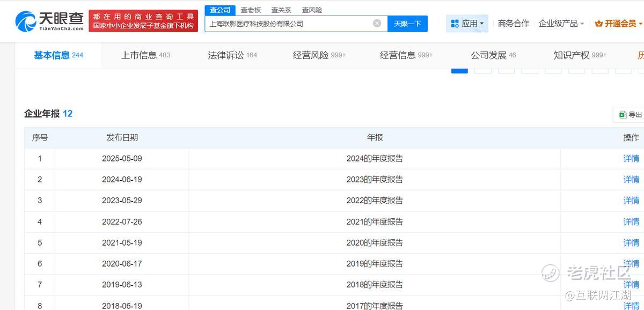Image resolution: width=644 pixels, height=310 pixels.
Task: Click the 2018的年度报告 cell
Action: (375, 284)
